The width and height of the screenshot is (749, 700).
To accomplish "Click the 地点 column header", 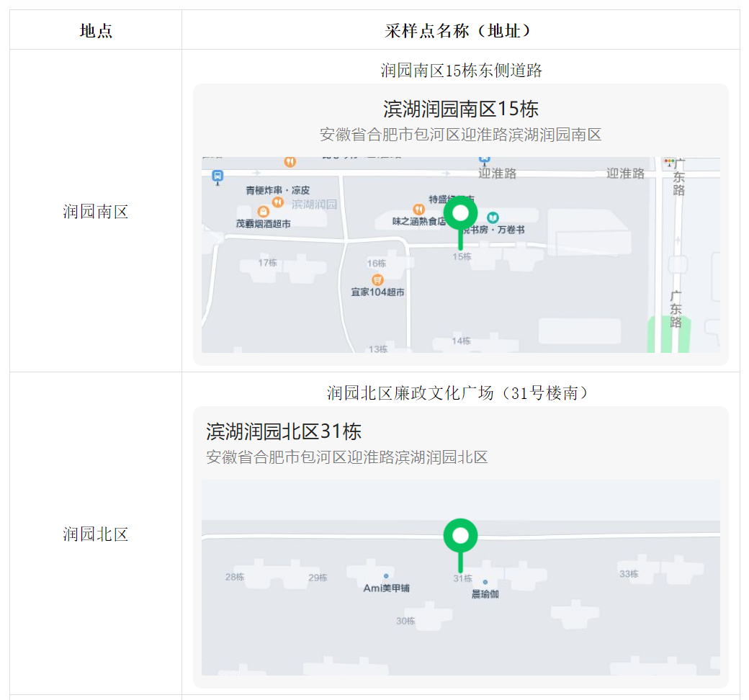I will point(96,30).
